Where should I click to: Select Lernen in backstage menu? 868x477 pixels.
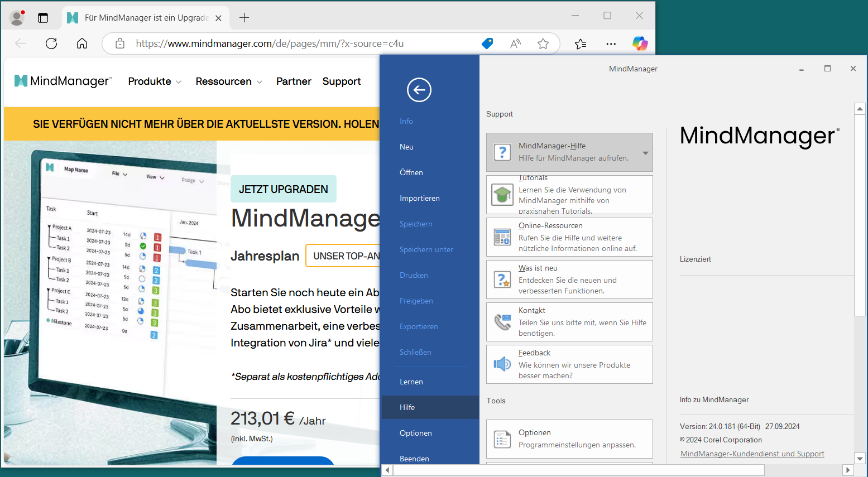pyautogui.click(x=411, y=382)
